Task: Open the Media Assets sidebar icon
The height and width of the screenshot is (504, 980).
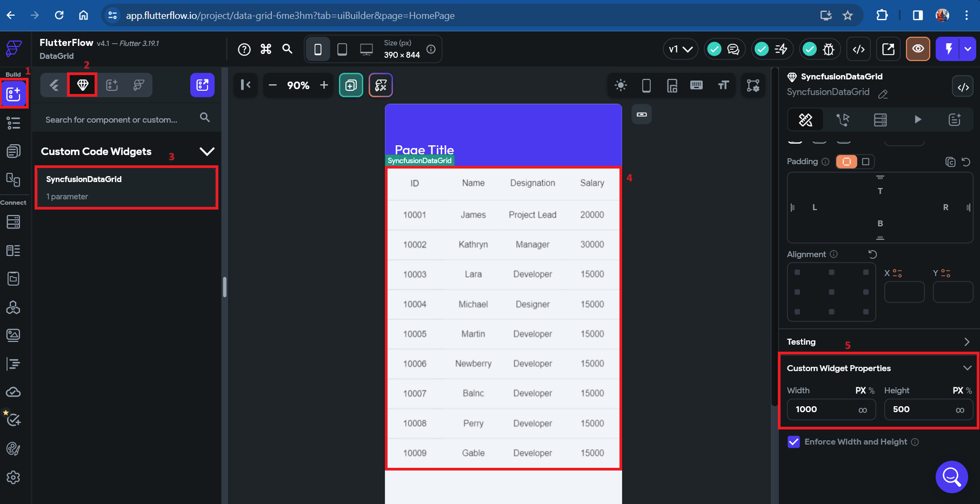Action: click(14, 335)
